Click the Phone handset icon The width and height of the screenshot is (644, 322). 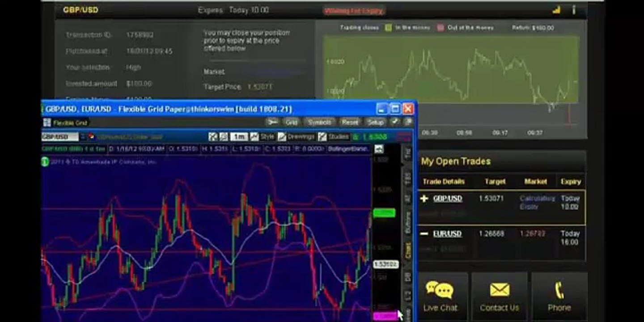coord(559,291)
